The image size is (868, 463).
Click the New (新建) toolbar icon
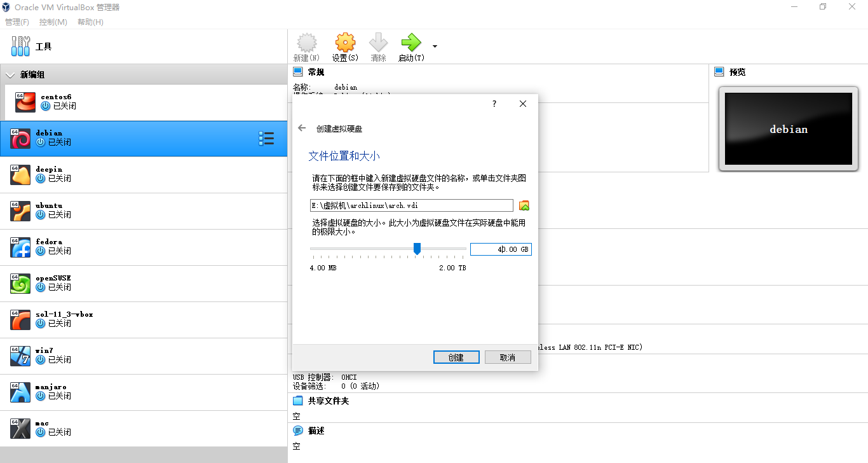point(307,43)
